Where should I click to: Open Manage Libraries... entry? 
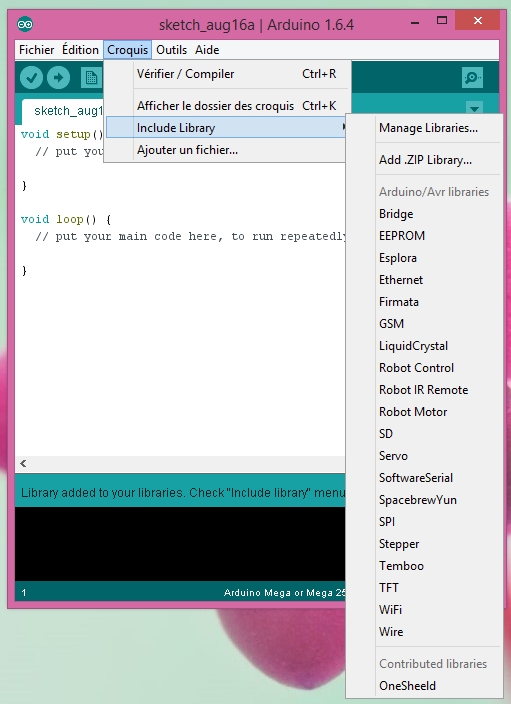click(x=425, y=128)
